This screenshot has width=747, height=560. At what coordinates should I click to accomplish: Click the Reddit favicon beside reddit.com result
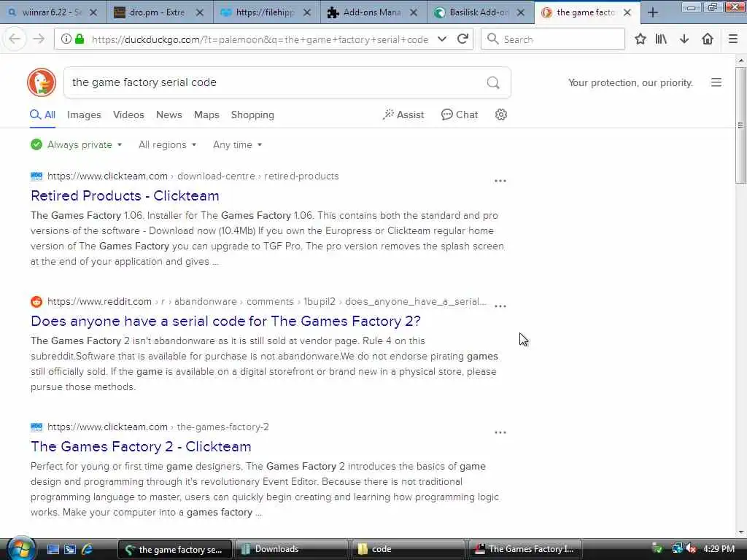click(36, 301)
